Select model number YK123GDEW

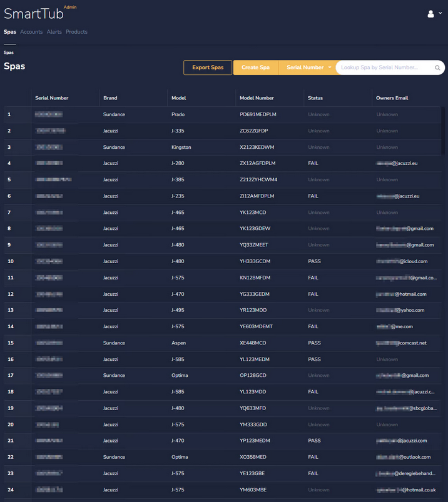(x=255, y=229)
